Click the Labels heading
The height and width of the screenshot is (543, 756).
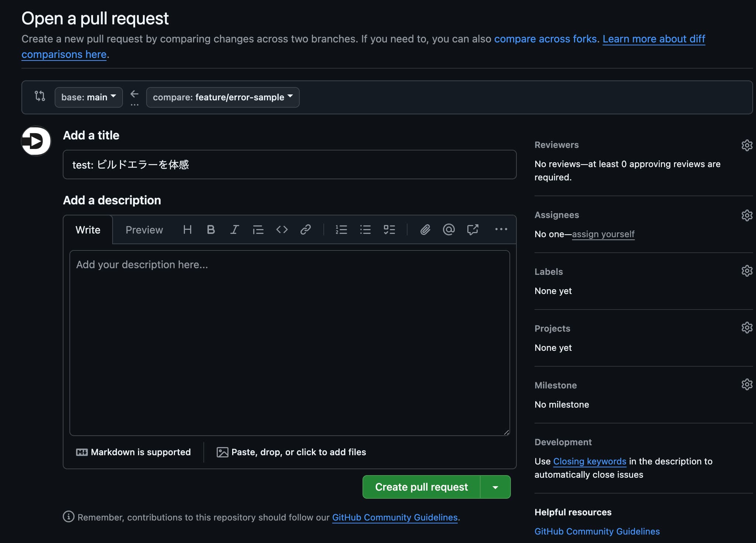(x=549, y=272)
